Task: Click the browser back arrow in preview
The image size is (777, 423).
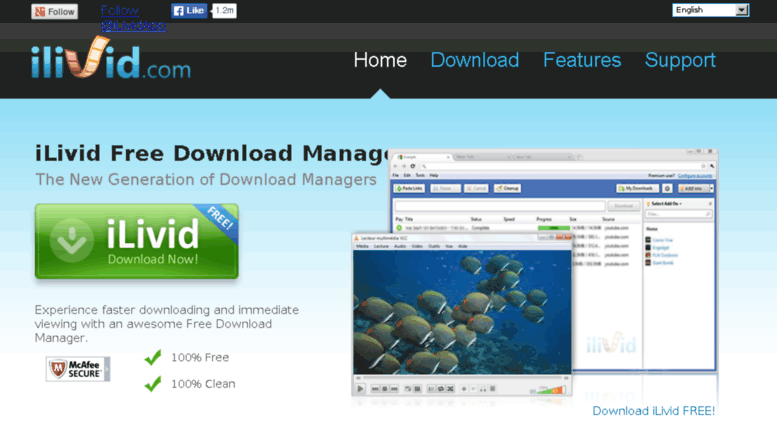Action: point(395,166)
